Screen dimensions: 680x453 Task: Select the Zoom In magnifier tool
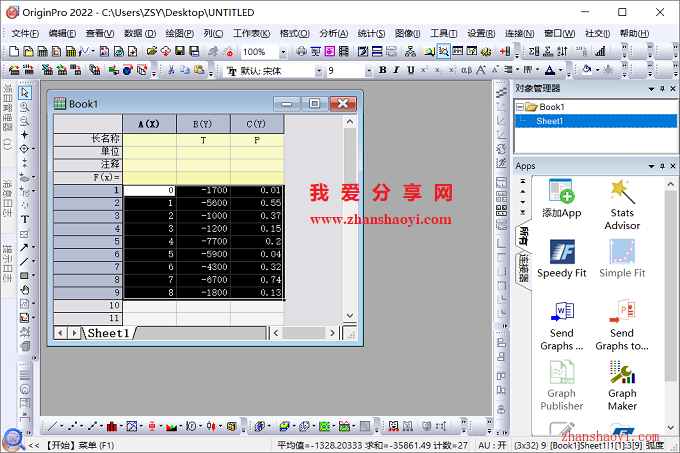25,107
